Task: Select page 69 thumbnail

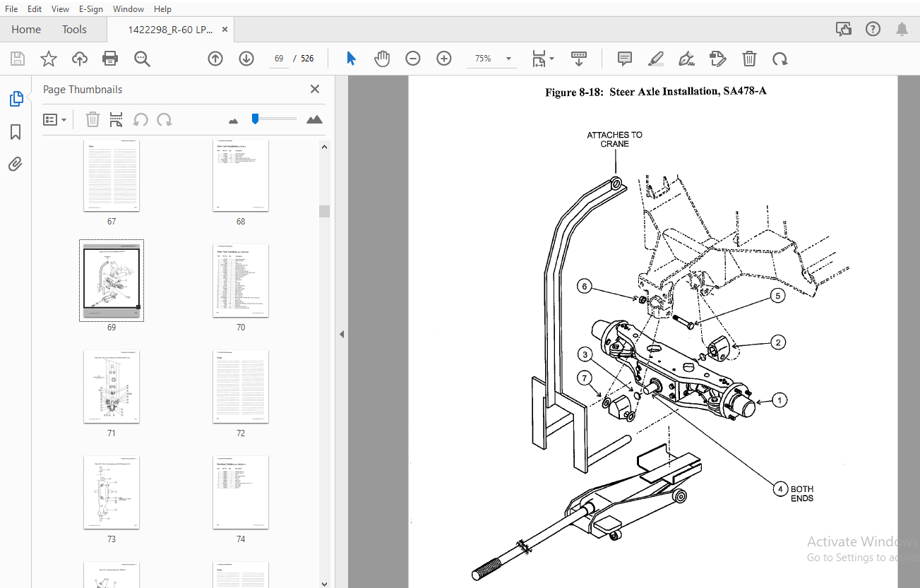Action: point(112,280)
